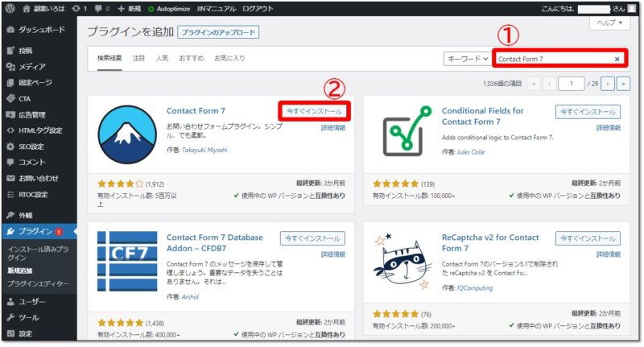Open Autoptimize in the admin bar
Image resolution: width=644 pixels, height=347 pixels.
coord(169,9)
